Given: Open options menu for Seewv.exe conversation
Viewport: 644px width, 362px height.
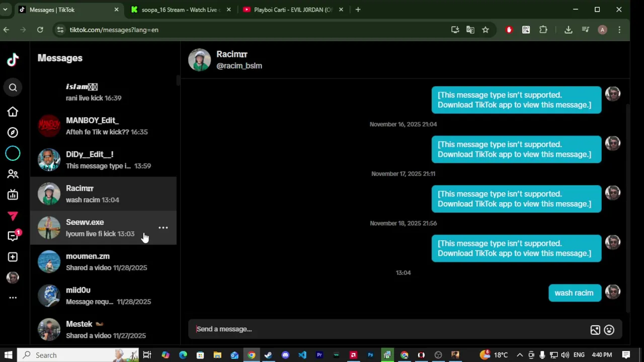Looking at the screenshot, I should click(x=163, y=228).
